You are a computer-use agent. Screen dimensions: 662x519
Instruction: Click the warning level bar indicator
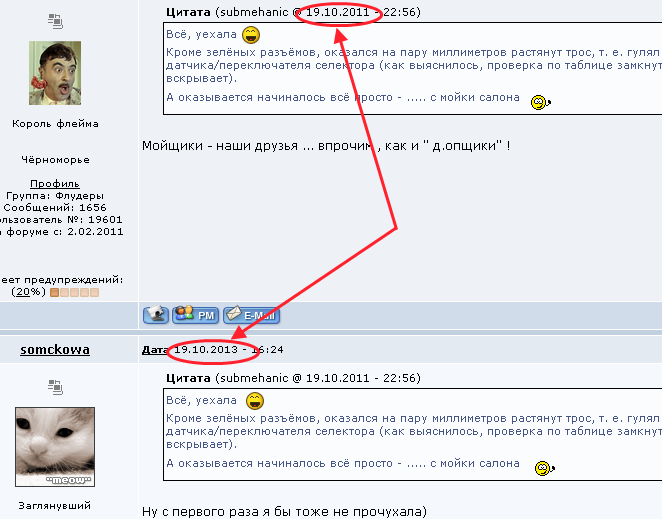(x=74, y=292)
